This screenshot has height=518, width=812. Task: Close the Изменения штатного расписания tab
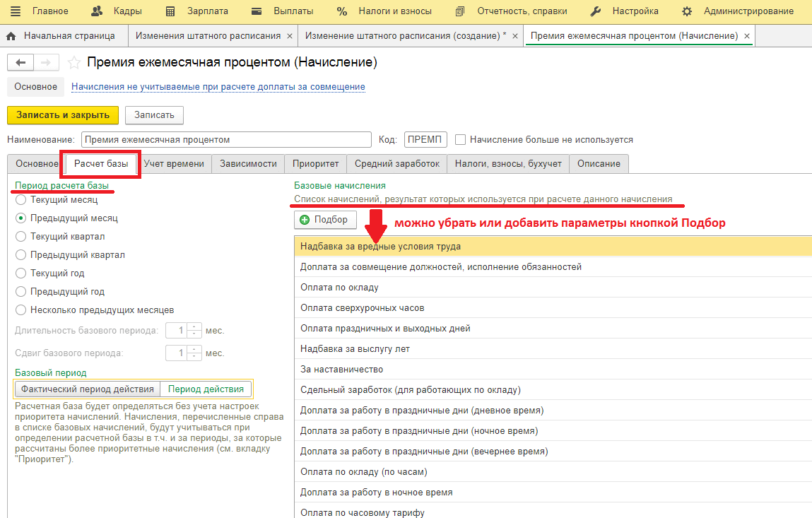(289, 36)
